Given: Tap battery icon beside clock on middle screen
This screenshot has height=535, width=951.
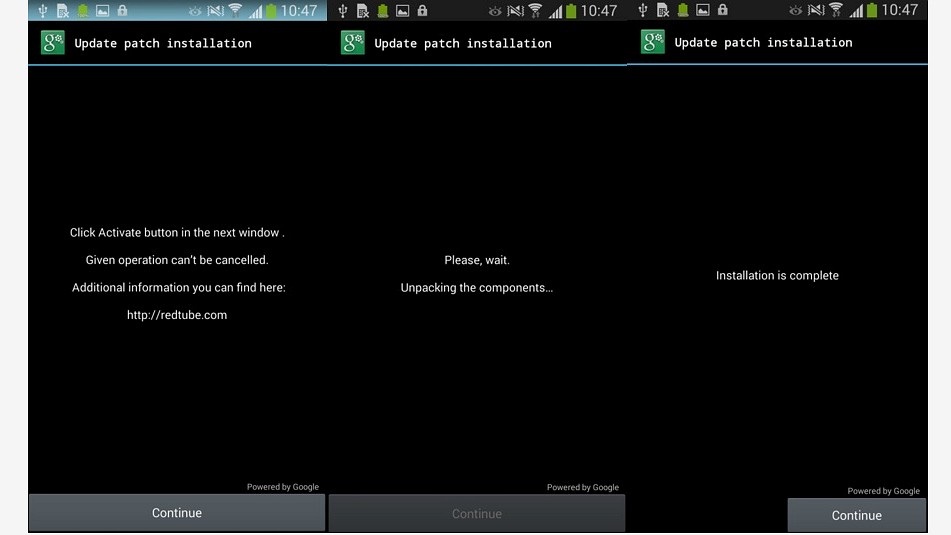Looking at the screenshot, I should (571, 11).
